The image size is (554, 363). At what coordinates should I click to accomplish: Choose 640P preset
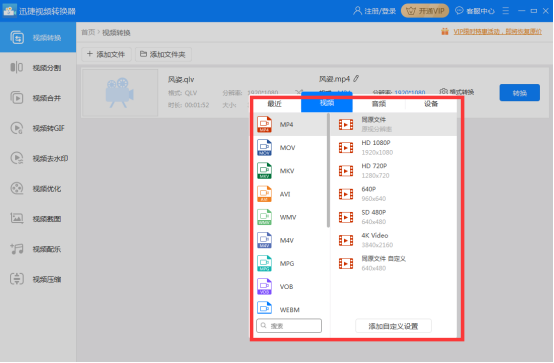394,194
